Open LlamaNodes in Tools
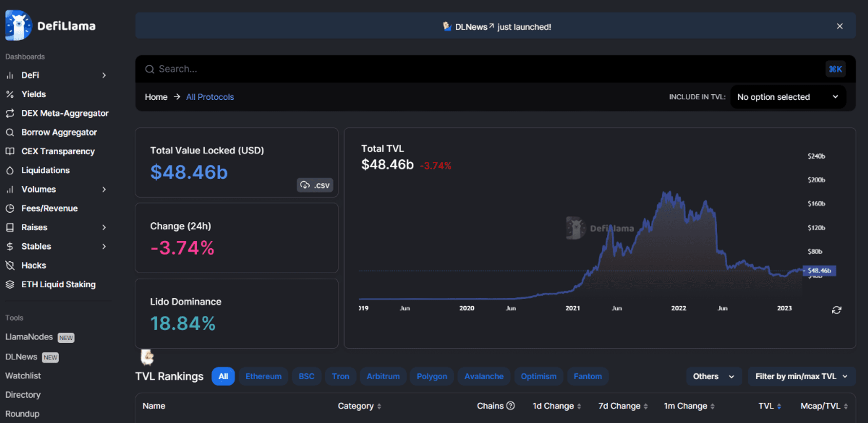This screenshot has width=868, height=423. (x=29, y=337)
